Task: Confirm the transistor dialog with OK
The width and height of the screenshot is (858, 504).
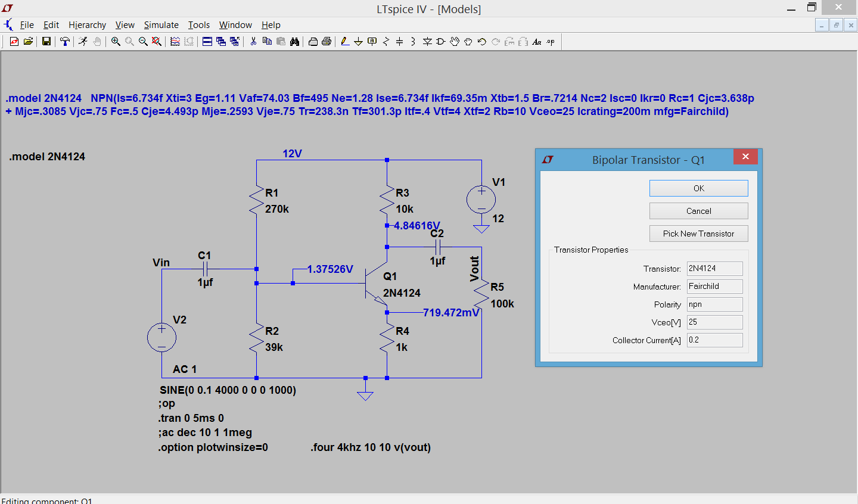Action: (x=698, y=188)
